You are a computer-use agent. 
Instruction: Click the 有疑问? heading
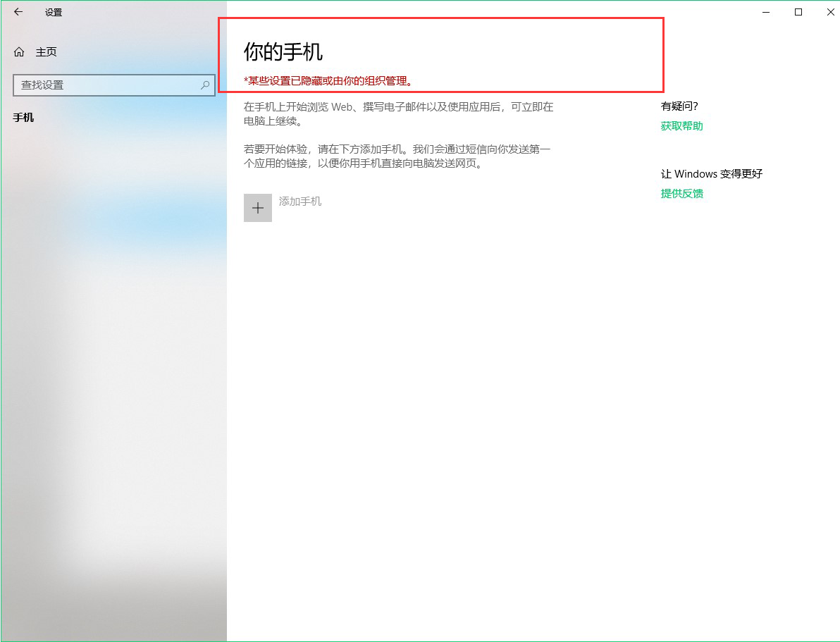pos(679,106)
